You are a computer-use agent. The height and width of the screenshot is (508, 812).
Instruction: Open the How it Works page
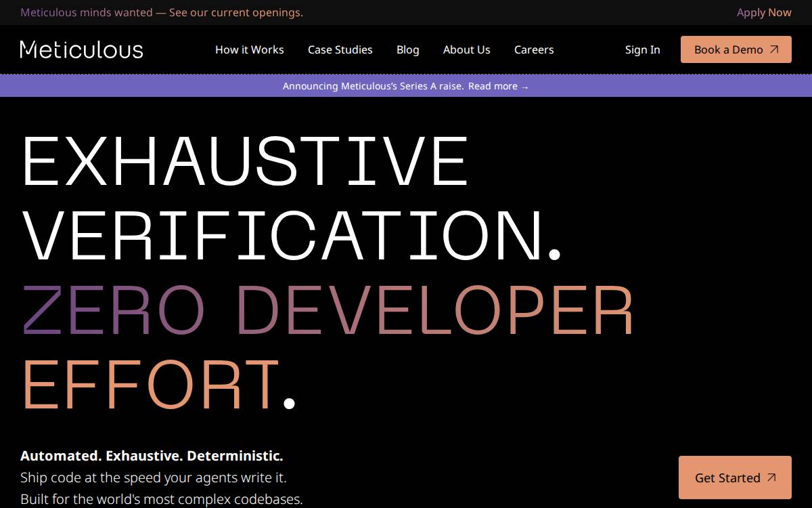(x=250, y=49)
